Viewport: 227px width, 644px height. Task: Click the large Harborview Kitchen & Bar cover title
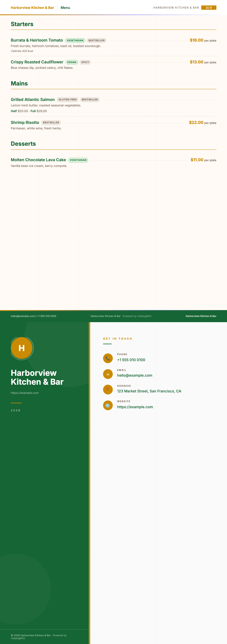tap(37, 377)
